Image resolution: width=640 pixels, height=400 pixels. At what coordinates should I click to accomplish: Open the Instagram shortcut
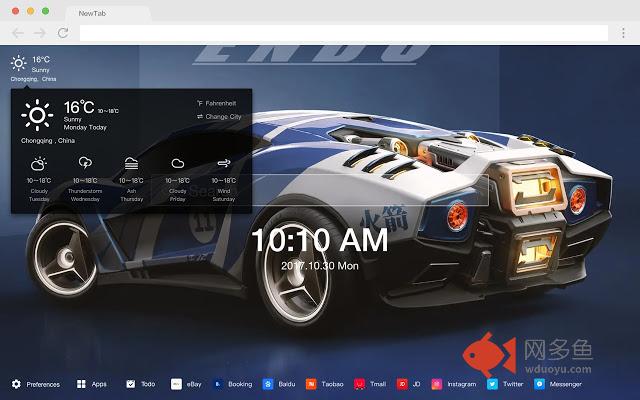(x=453, y=384)
